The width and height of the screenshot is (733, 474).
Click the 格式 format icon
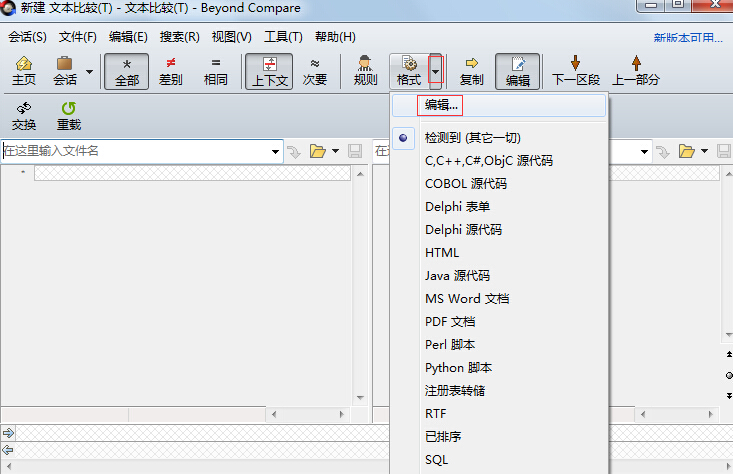coord(409,71)
